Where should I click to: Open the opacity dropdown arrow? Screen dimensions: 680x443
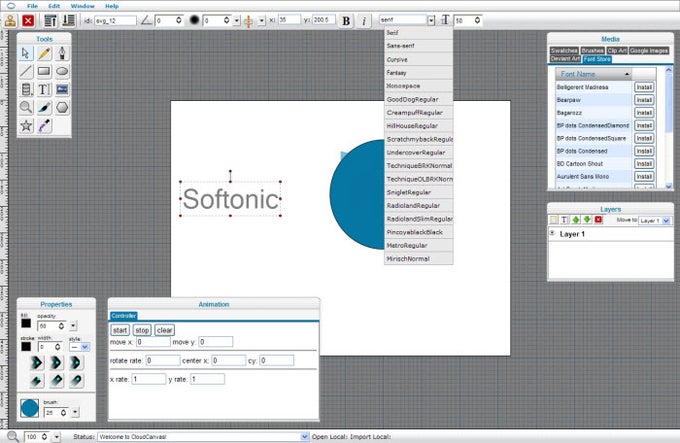pyautogui.click(x=73, y=326)
